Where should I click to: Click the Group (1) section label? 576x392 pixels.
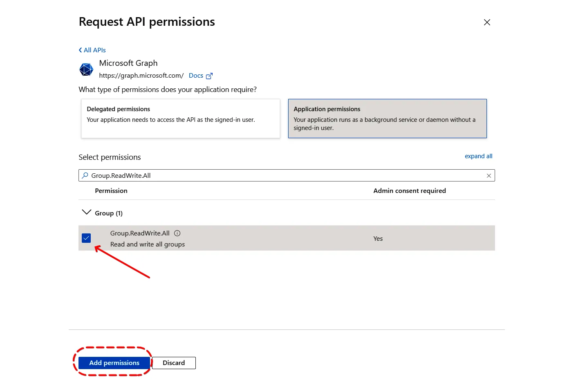109,213
